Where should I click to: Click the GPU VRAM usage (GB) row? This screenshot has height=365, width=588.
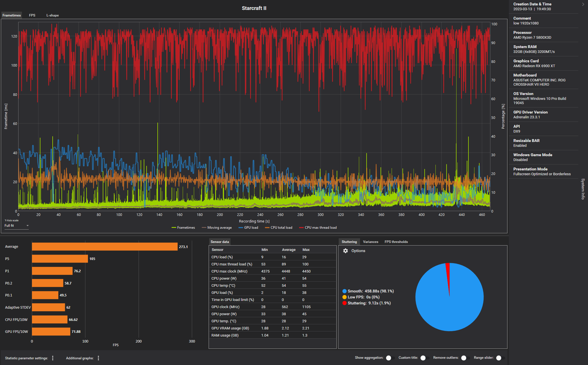point(272,328)
